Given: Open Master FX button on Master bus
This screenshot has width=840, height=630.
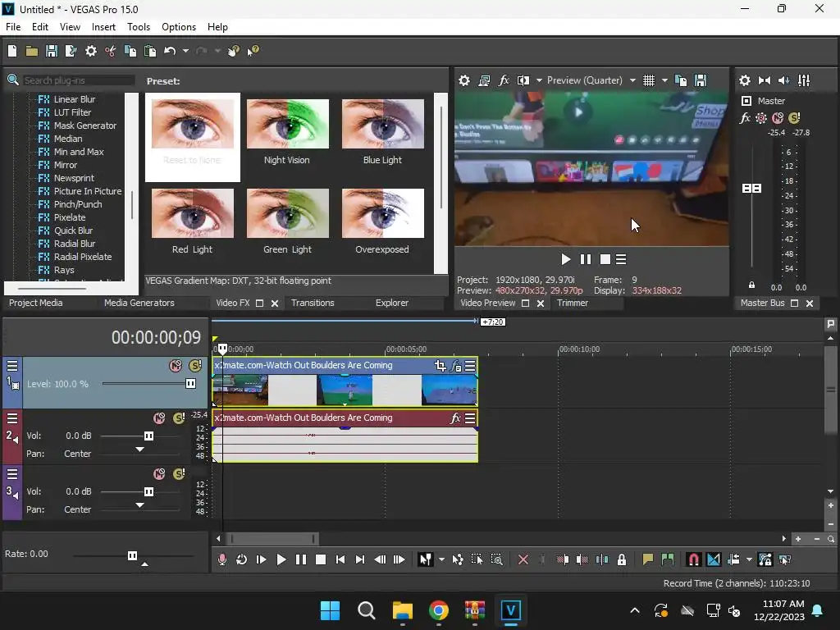Looking at the screenshot, I should click(745, 118).
